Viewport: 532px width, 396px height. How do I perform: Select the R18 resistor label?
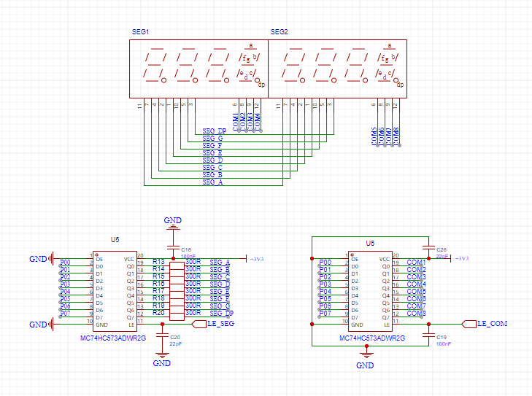[158, 298]
